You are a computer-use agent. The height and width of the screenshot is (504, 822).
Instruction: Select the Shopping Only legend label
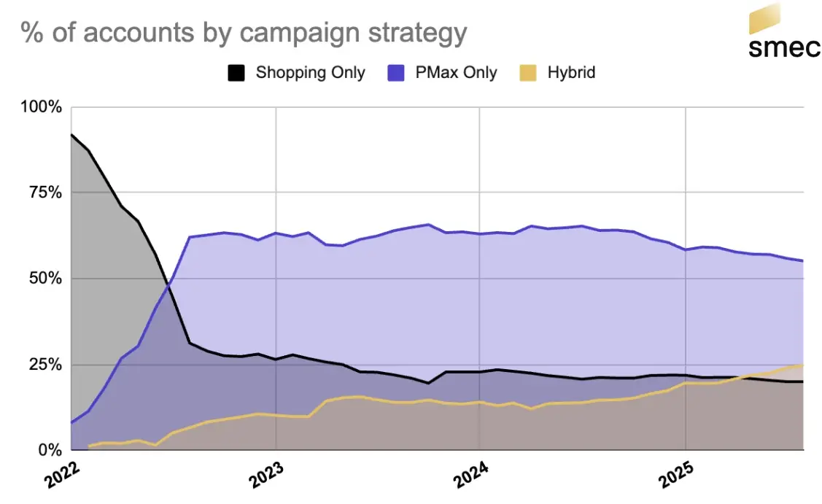pos(310,73)
